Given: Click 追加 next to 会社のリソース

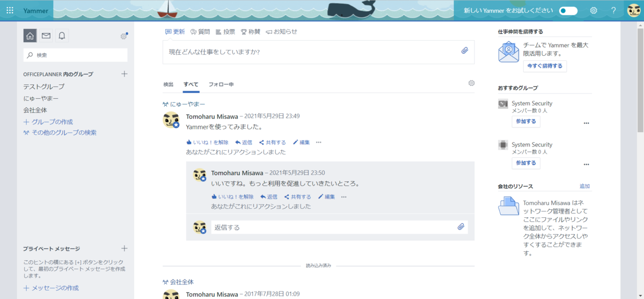Looking at the screenshot, I should pyautogui.click(x=584, y=186).
